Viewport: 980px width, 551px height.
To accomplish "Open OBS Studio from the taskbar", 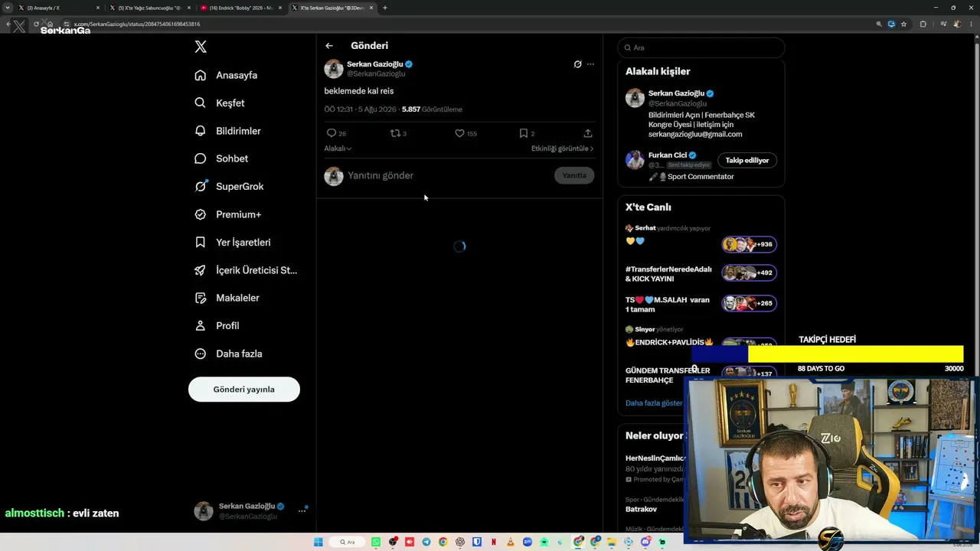I will pyautogui.click(x=393, y=542).
